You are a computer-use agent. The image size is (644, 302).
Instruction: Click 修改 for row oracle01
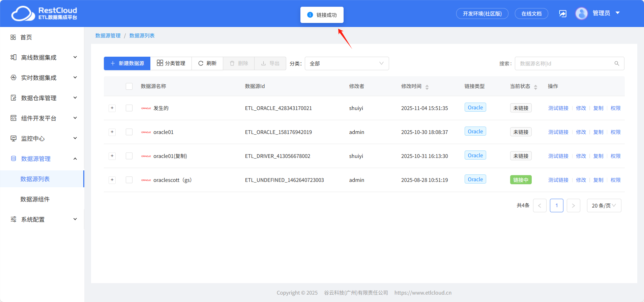pos(581,132)
